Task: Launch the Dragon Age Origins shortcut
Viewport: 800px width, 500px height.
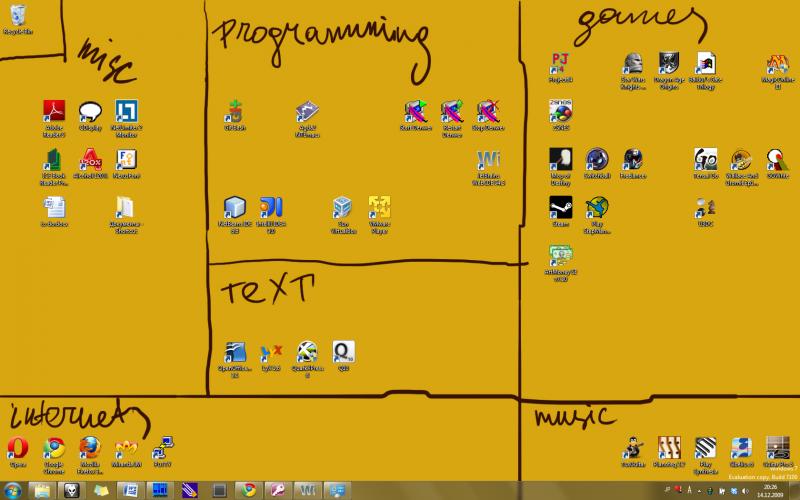Action: [668, 63]
